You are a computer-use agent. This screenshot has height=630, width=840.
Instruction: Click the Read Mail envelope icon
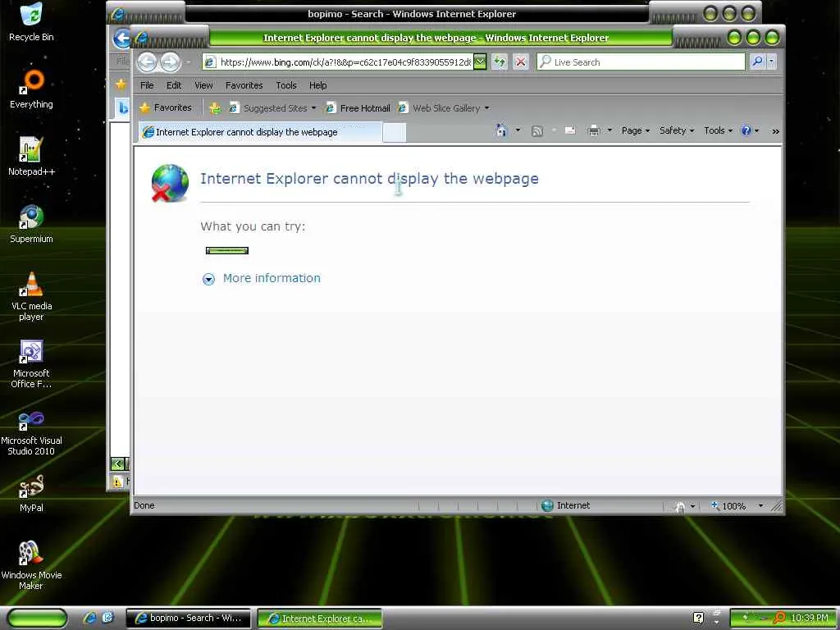570,130
